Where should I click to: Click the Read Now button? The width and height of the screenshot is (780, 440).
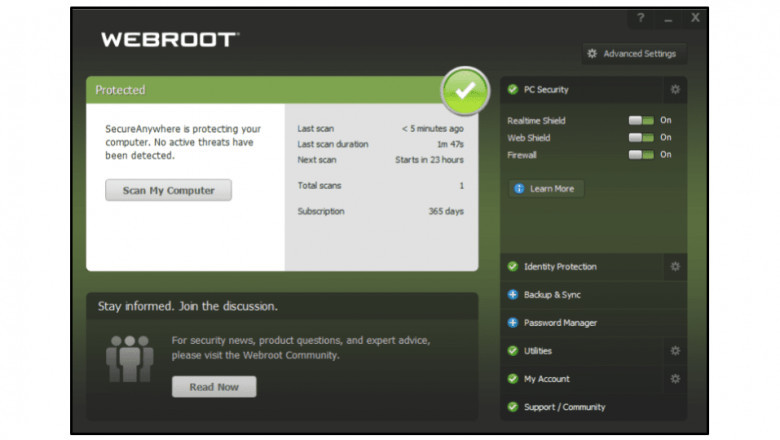[x=213, y=387]
